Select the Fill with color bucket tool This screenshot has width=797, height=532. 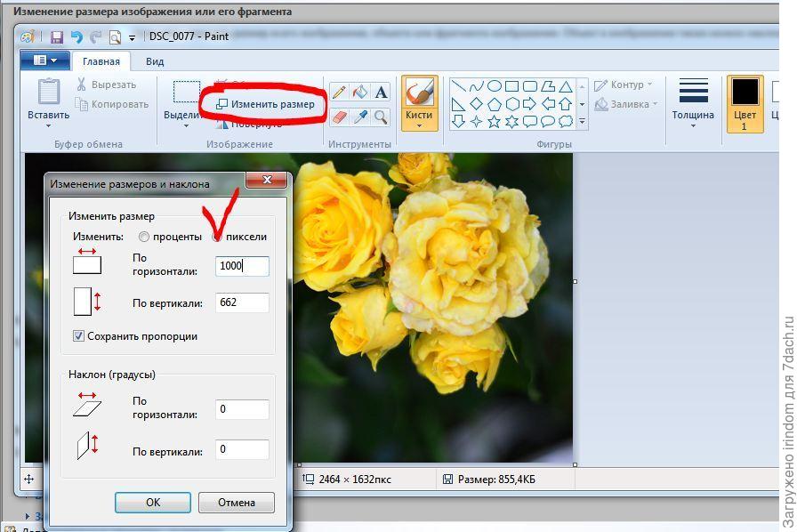[360, 92]
